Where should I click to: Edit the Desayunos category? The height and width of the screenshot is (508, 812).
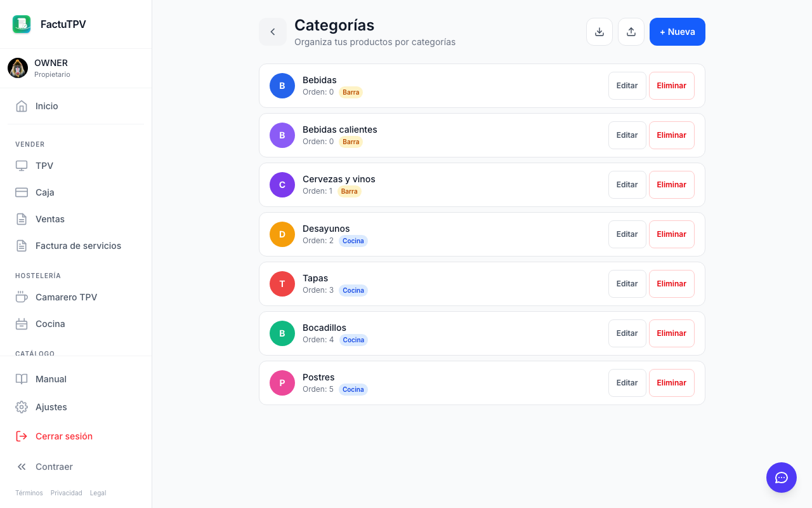click(x=627, y=234)
